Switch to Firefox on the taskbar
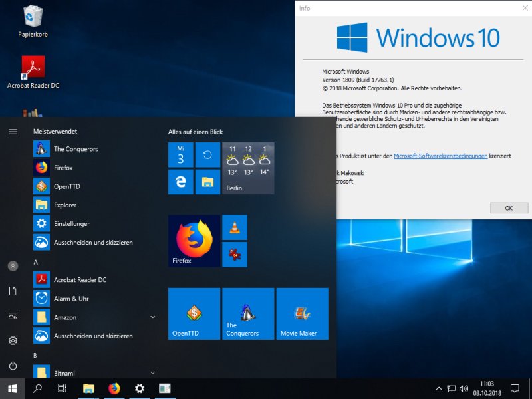The height and width of the screenshot is (399, 532). 114,388
